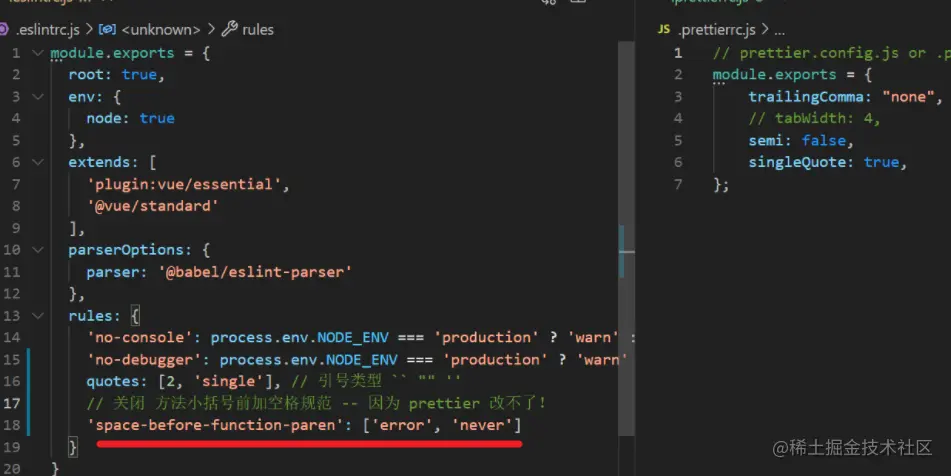Click the .prettierrc.js breadcrumb in right editor
Viewport: 951px width, 476px height.
pyautogui.click(x=717, y=30)
